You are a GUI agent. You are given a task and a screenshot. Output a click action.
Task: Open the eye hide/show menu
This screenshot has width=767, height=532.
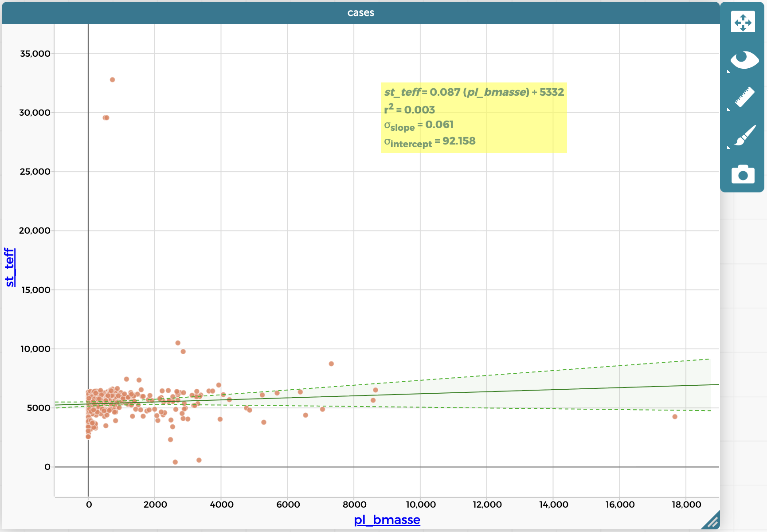[x=744, y=60]
